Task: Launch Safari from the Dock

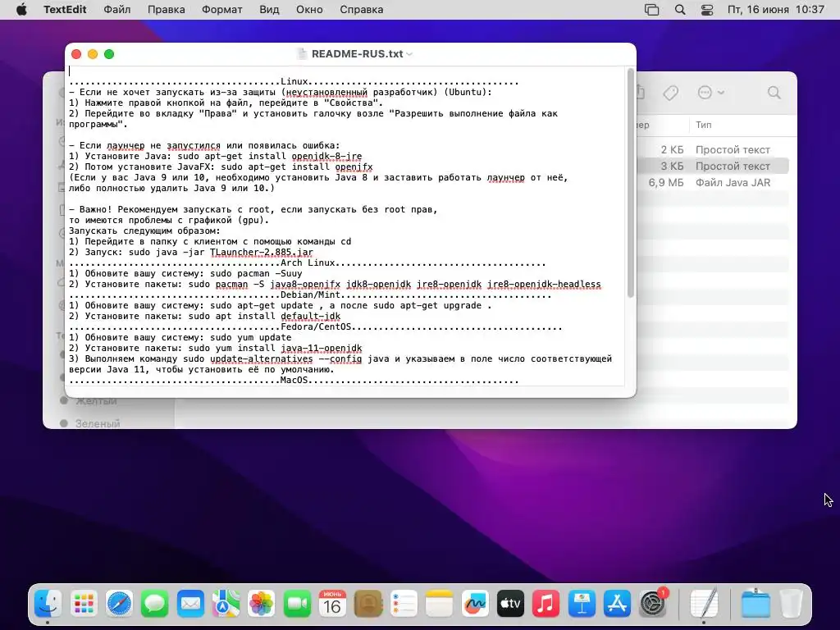Action: pyautogui.click(x=119, y=603)
